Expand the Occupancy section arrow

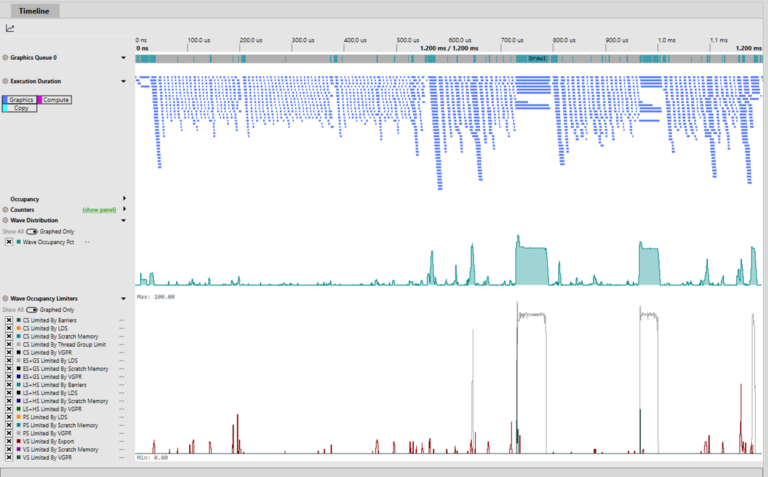coord(124,198)
